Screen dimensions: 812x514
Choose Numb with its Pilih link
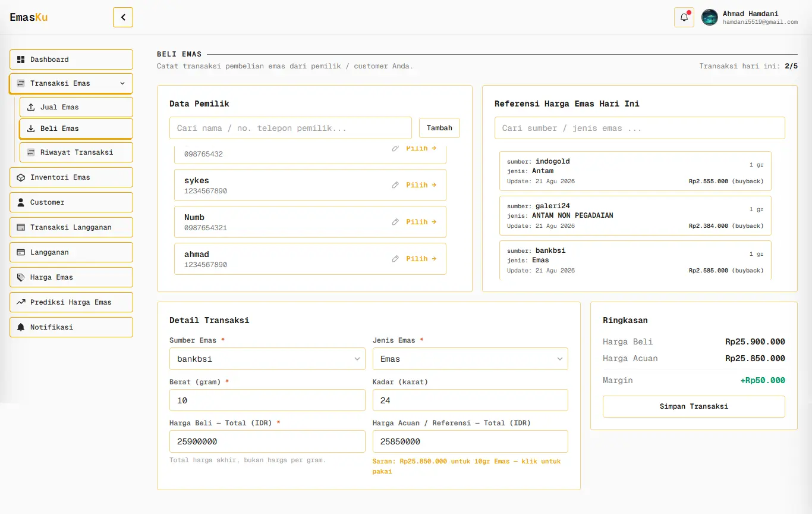coord(421,222)
